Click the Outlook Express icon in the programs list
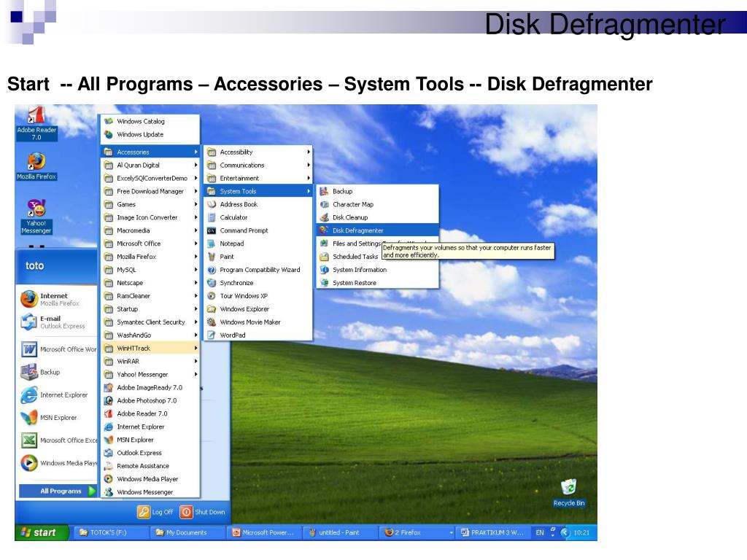 click(x=109, y=453)
